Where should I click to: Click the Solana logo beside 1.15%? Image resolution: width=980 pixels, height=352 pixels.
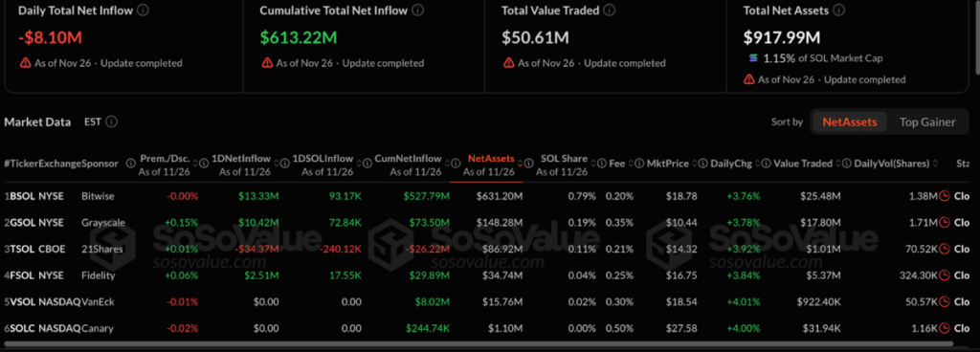point(754,58)
